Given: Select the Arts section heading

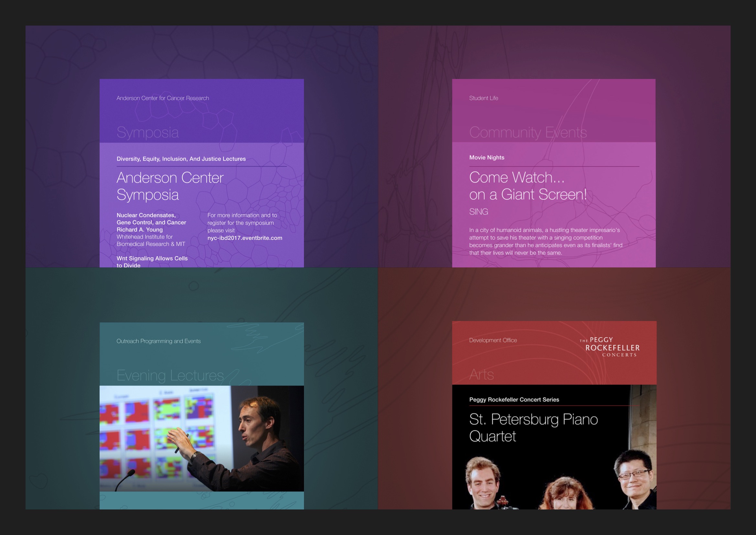Looking at the screenshot, I should 481,374.
